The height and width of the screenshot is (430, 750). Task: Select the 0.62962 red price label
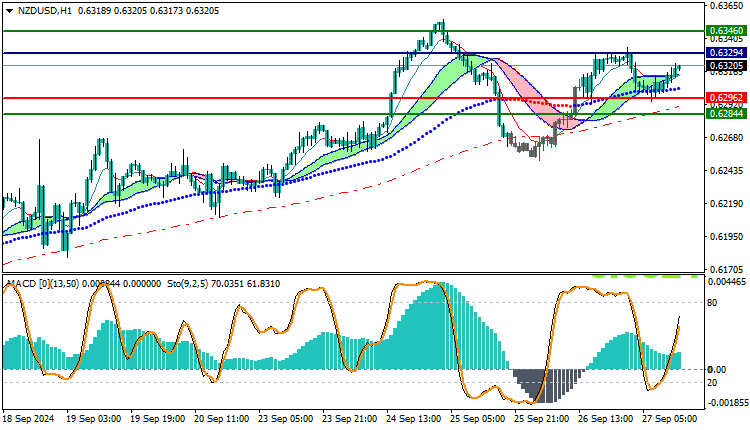point(727,98)
